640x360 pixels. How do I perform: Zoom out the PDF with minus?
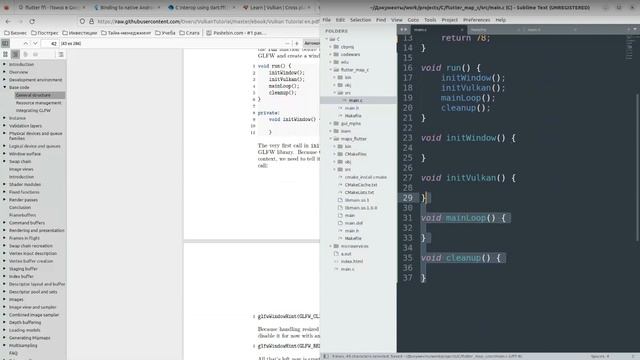click(x=287, y=43)
